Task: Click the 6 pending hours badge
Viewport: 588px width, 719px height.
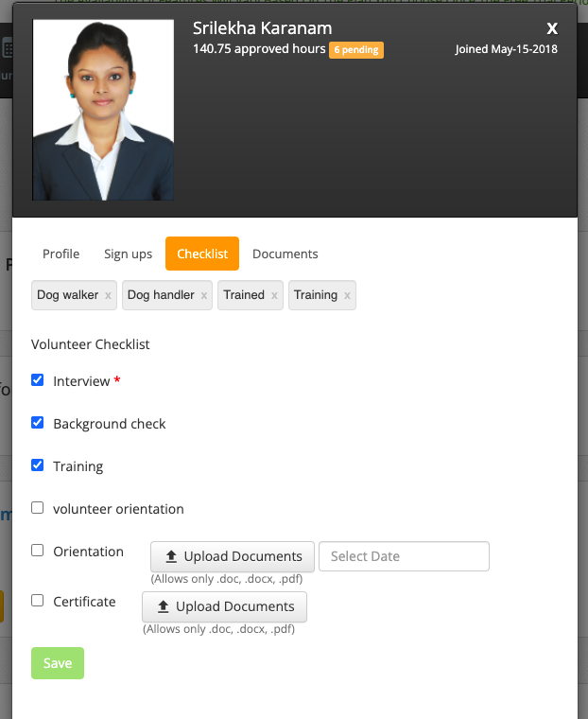Action: pyautogui.click(x=356, y=49)
